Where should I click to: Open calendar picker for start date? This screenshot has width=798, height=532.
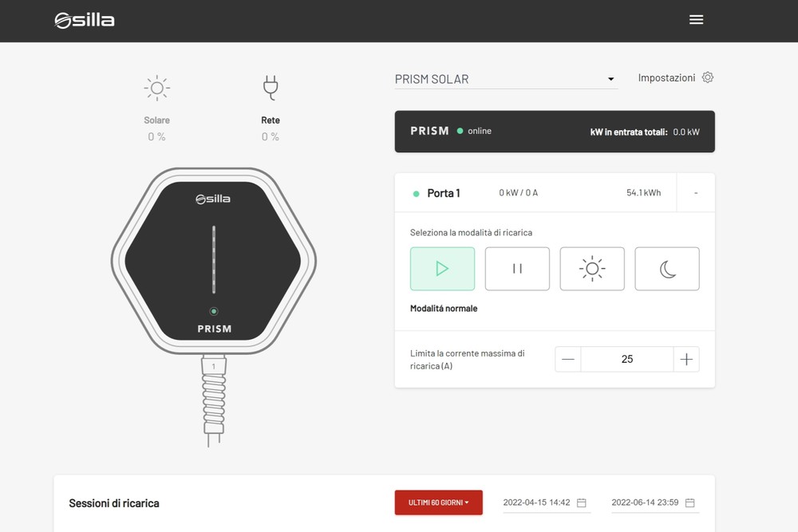pos(582,502)
